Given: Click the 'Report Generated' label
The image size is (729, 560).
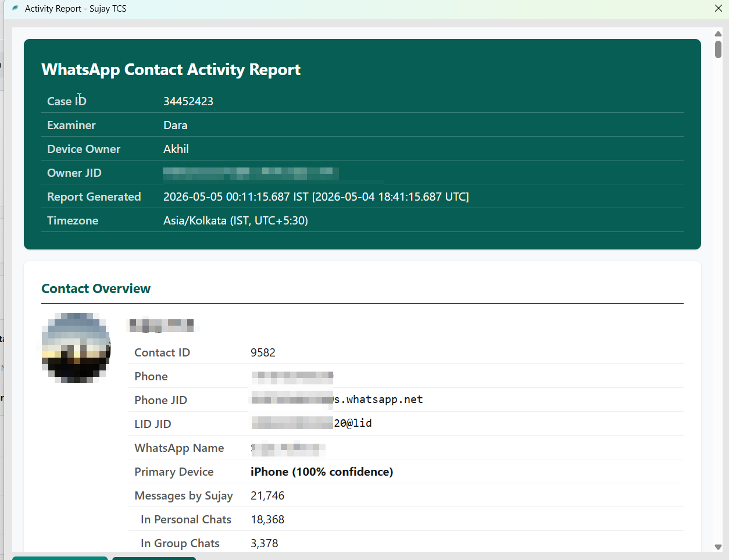Looking at the screenshot, I should 94,197.
